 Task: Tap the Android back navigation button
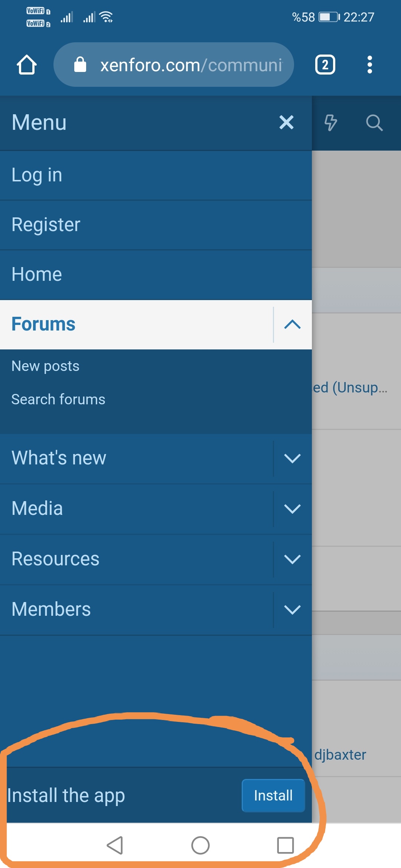115,845
